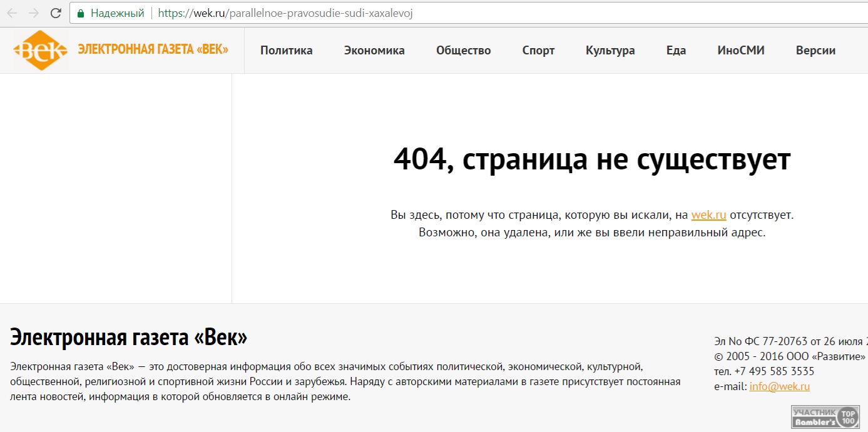The height and width of the screenshot is (432, 868).
Task: Click the info@wek.ru email link
Action: coord(779,386)
